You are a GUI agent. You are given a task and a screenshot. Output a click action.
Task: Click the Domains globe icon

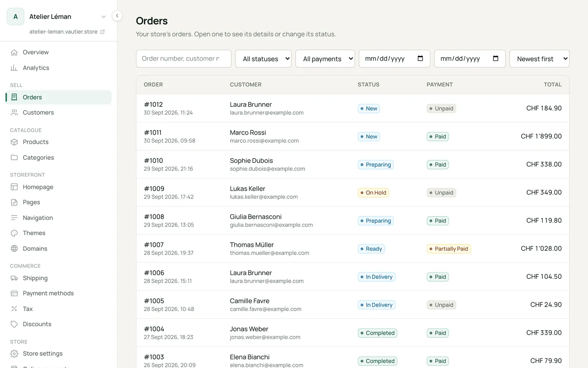pyautogui.click(x=14, y=249)
